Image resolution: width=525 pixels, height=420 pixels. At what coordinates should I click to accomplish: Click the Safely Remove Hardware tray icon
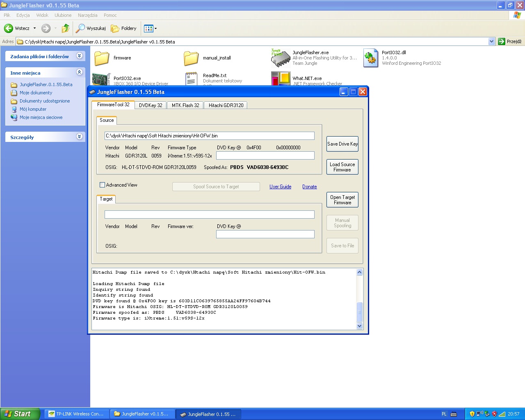(x=487, y=414)
